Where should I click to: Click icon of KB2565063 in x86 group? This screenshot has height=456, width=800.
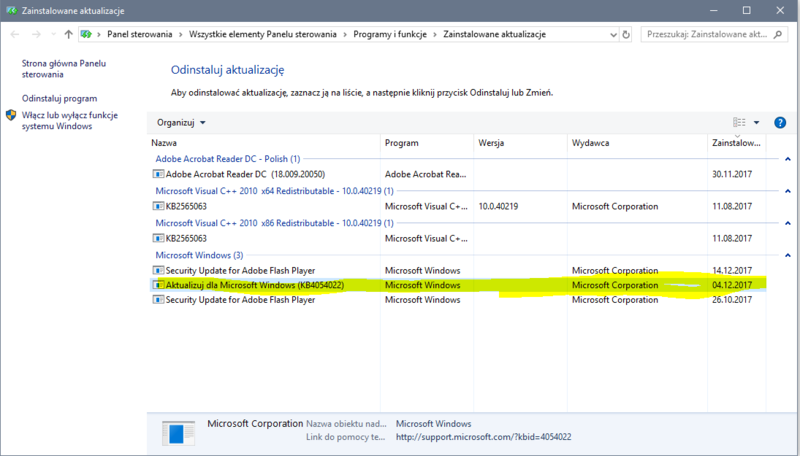tap(158, 239)
